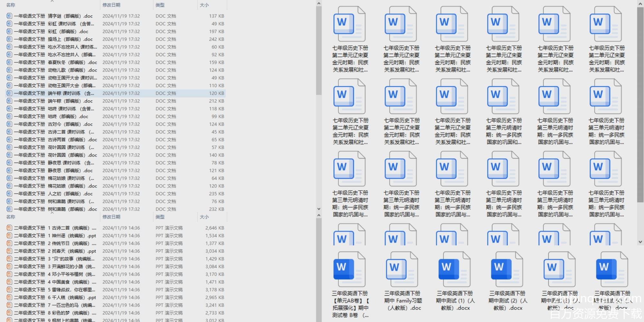This screenshot has height=322, width=644.
Task: Select the 期中测试 (1) docx file icon
Action: point(455,270)
